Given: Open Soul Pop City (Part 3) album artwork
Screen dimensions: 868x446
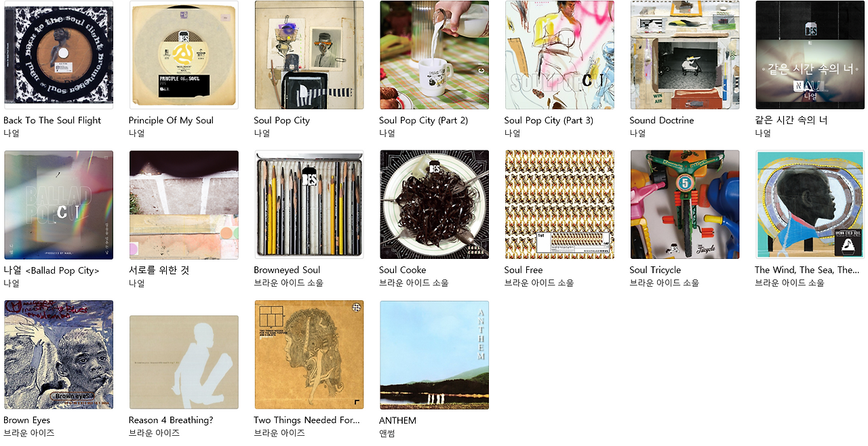Looking at the screenshot, I should [x=559, y=55].
